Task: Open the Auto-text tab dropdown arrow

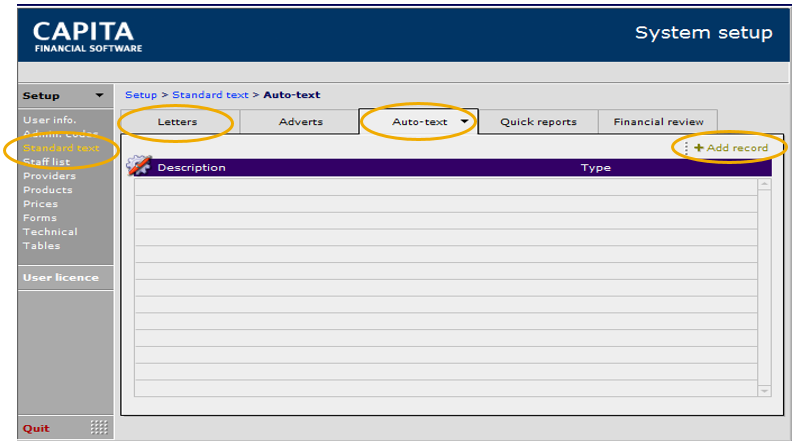Action: 464,121
